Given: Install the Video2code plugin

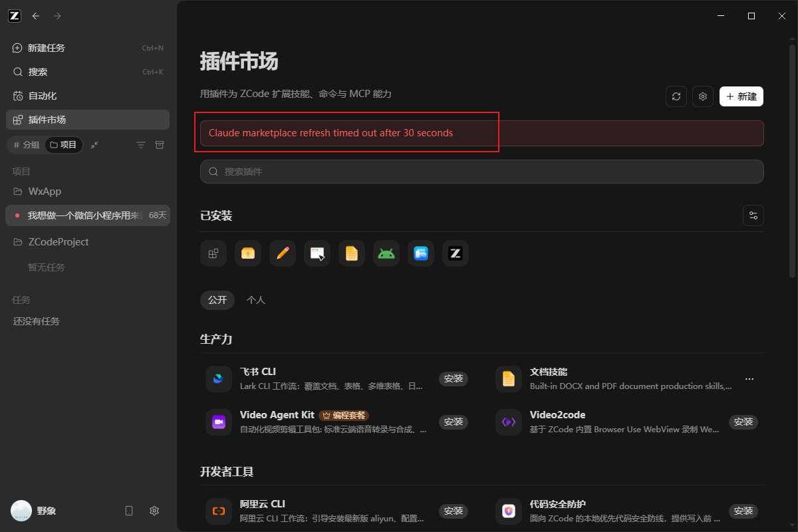Looking at the screenshot, I should [x=743, y=422].
